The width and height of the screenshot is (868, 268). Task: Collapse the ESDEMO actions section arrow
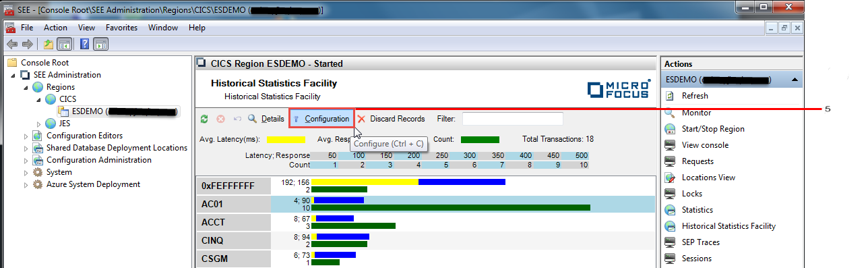point(795,80)
